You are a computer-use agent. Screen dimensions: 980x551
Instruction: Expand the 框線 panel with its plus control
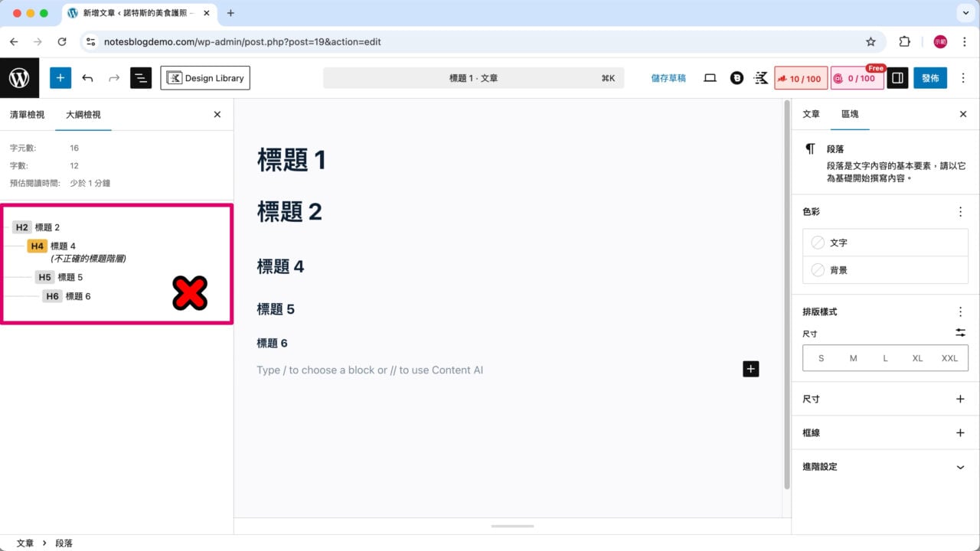point(960,432)
